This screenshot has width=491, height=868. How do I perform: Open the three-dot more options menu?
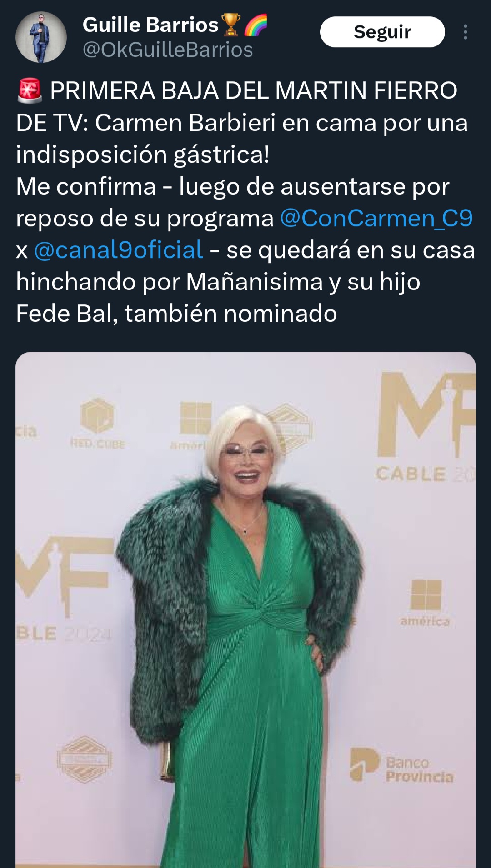[x=465, y=32]
